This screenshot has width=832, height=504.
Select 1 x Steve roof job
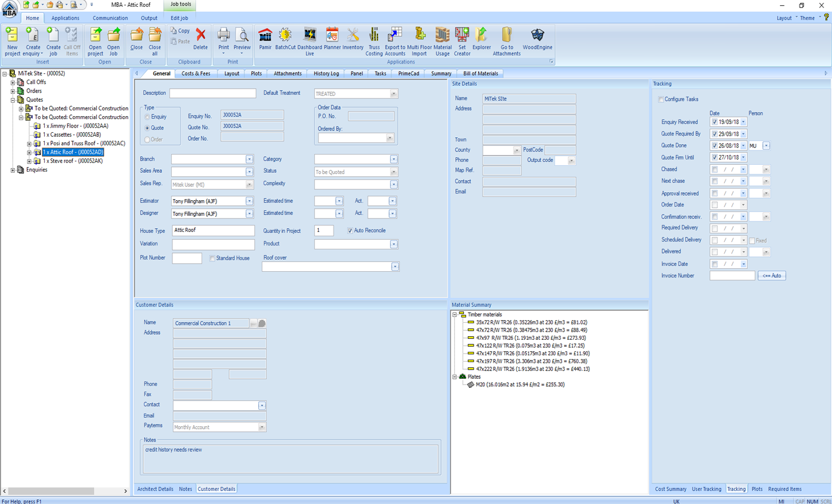pos(73,161)
